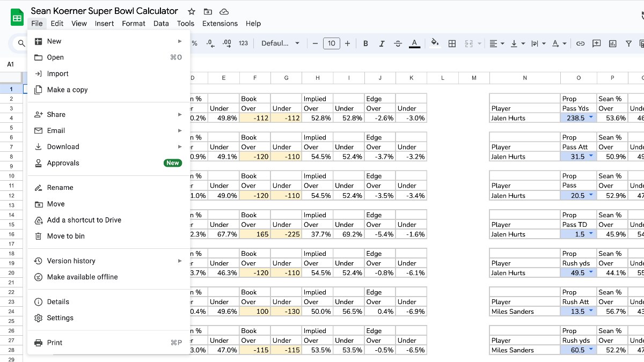Select Move in the File menu
This screenshot has height=362, width=644.
tap(109, 204)
